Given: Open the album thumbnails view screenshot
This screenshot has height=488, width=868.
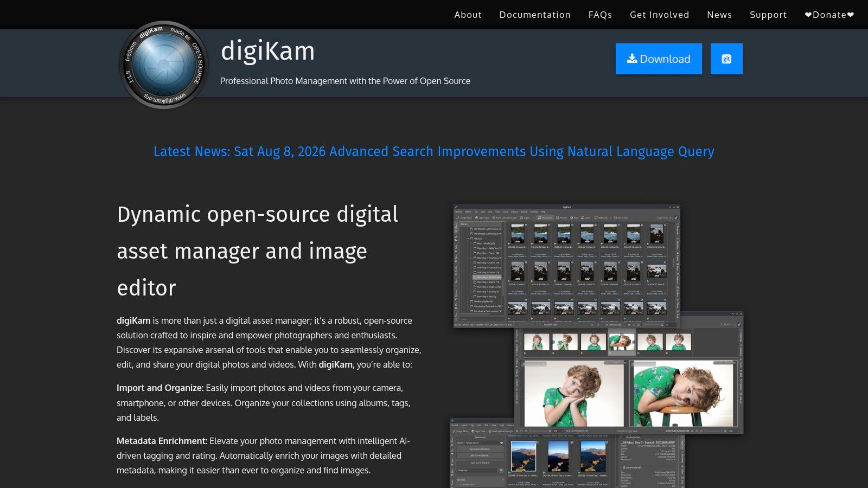Looking at the screenshot, I should 566,266.
